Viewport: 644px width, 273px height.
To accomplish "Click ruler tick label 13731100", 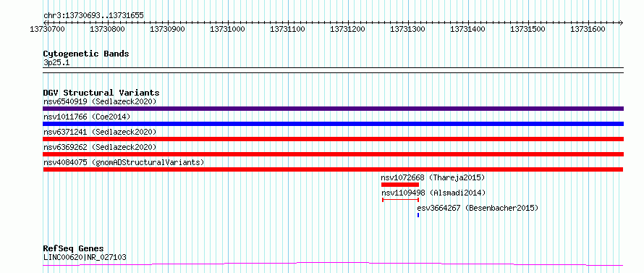I will (x=287, y=30).
